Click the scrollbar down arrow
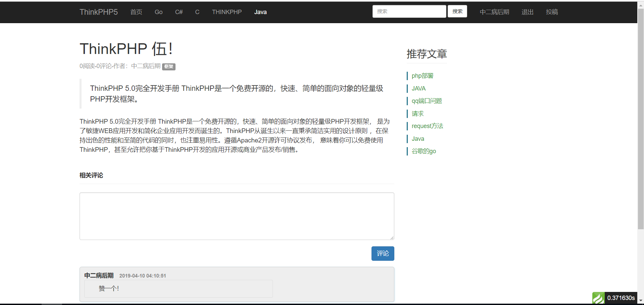Image resolution: width=644 pixels, height=305 pixels. click(641, 301)
